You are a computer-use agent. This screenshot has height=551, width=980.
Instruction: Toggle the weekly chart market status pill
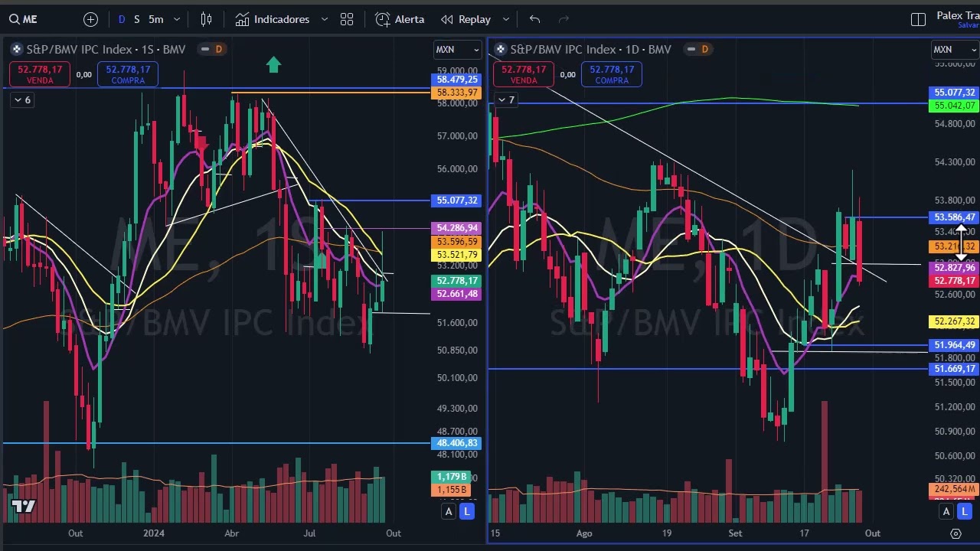[x=204, y=49]
